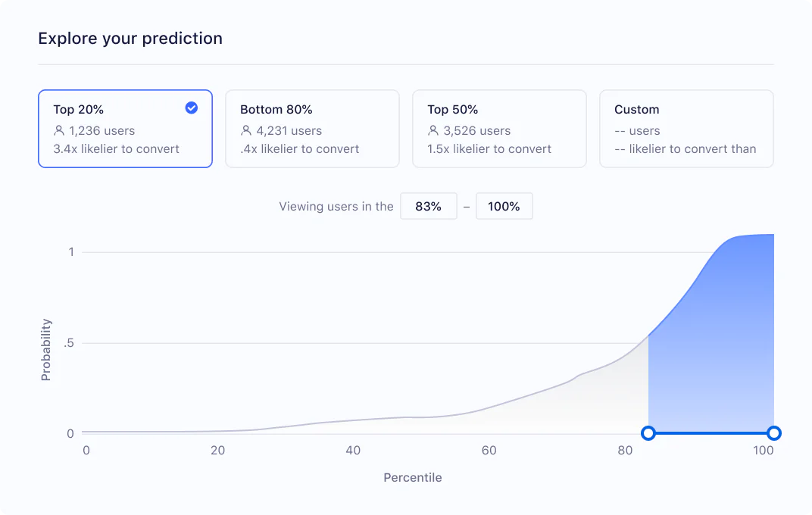The width and height of the screenshot is (812, 515).
Task: Click the user icon beside 3,526 users
Action: (433, 130)
